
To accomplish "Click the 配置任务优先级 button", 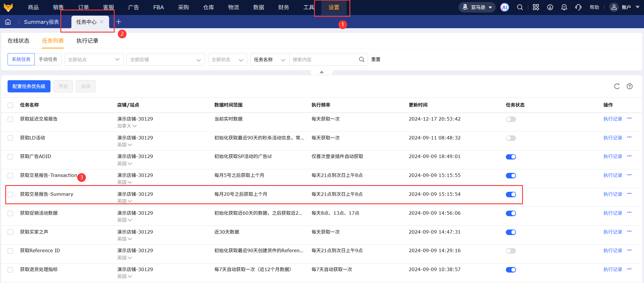I will [29, 86].
